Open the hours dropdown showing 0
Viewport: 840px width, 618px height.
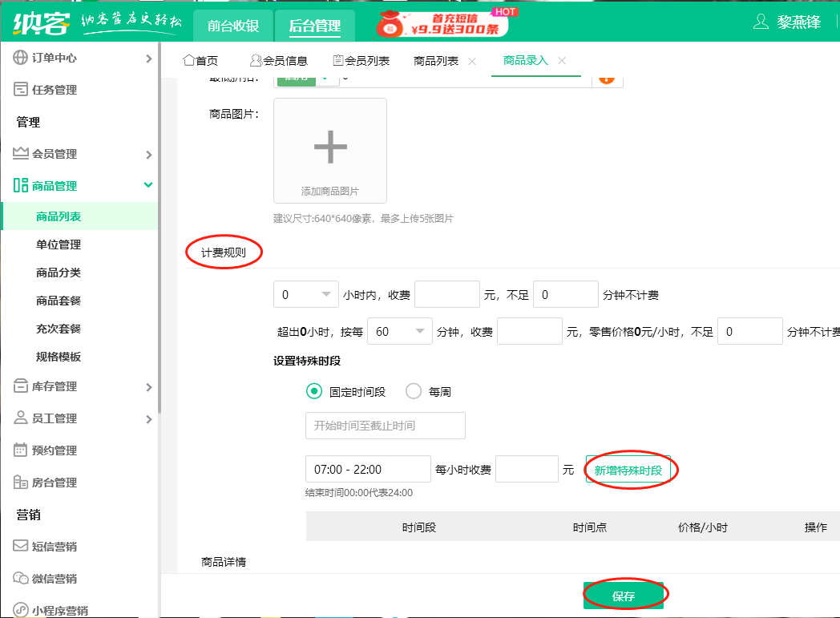click(305, 294)
